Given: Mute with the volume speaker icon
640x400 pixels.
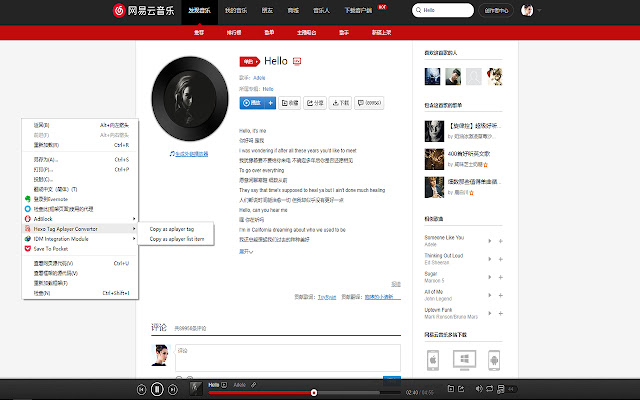Looking at the screenshot, I should pos(479,389).
